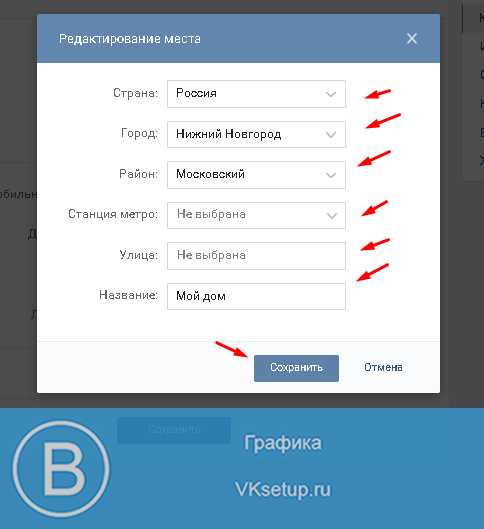The height and width of the screenshot is (529, 484).
Task: Click the Станция метро: field label
Action: point(113,214)
